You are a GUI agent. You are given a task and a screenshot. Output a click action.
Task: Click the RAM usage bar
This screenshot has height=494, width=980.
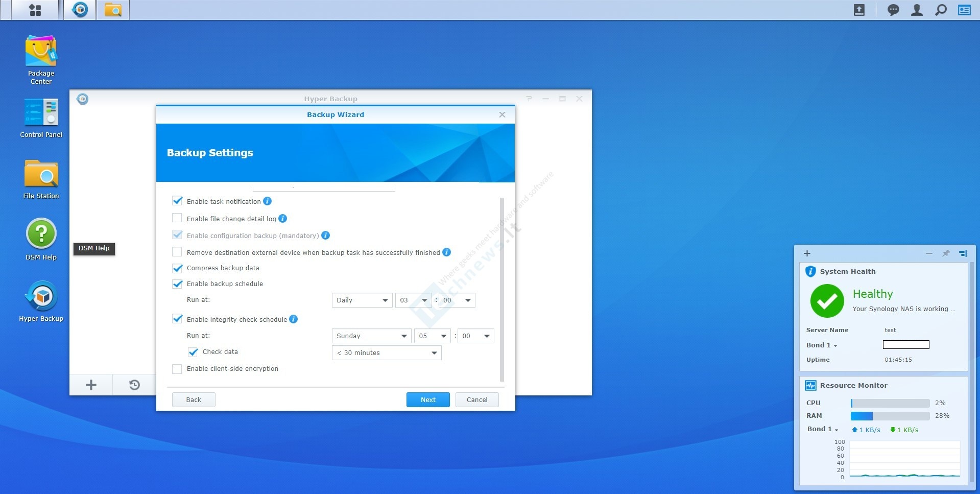tap(890, 416)
